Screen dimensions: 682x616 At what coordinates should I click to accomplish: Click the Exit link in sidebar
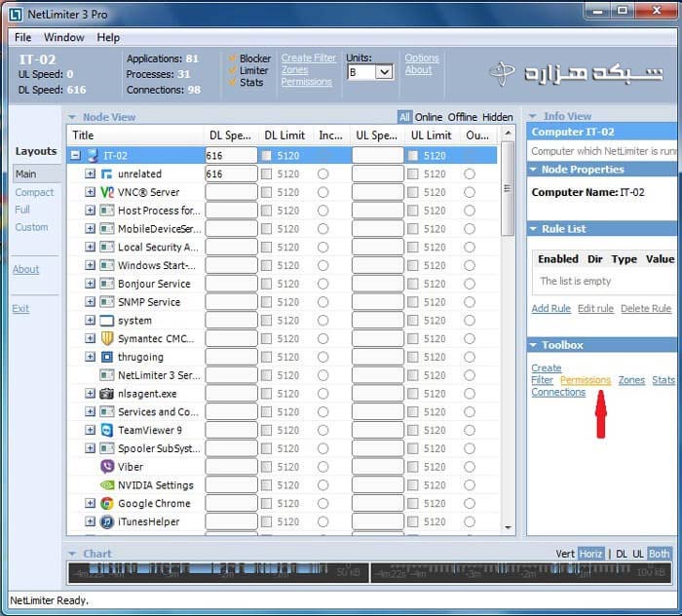coord(20,309)
